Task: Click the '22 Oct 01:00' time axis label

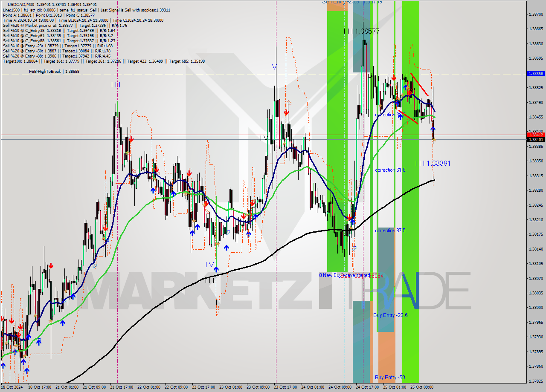Action: click(148, 387)
